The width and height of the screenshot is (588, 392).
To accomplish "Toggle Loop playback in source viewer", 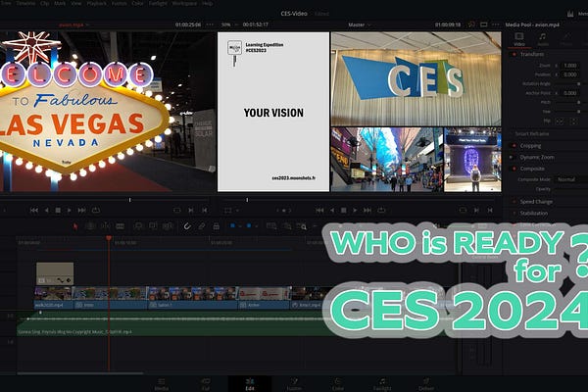I will tap(96, 211).
